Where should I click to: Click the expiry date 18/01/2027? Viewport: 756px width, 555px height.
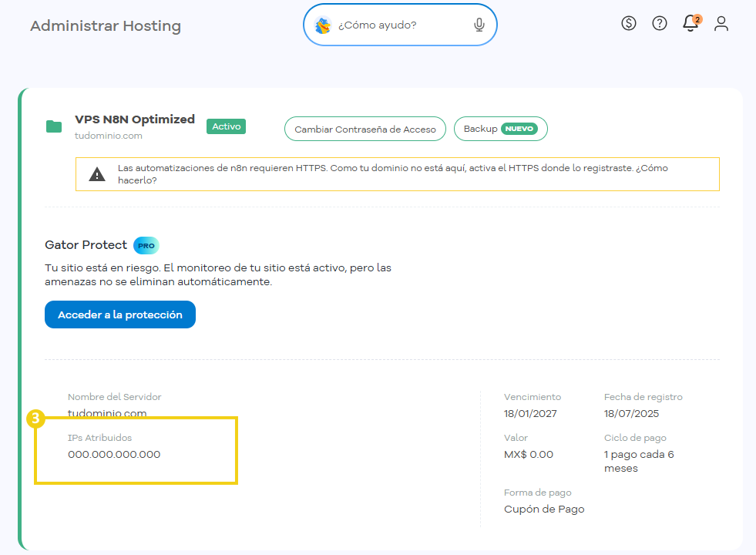(x=530, y=414)
